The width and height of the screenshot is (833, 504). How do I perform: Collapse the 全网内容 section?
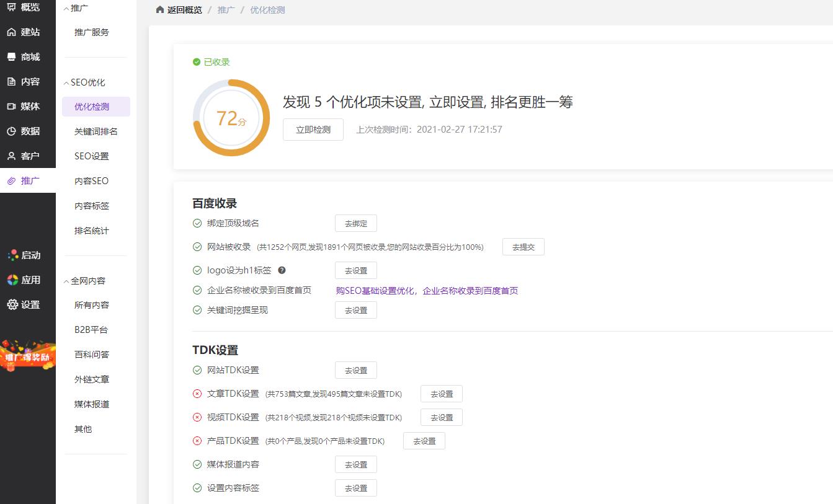pos(66,280)
